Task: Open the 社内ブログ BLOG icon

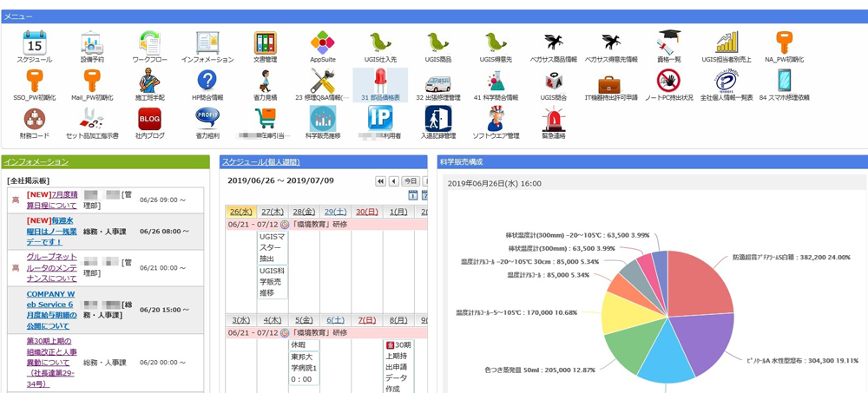Action: coord(149,120)
